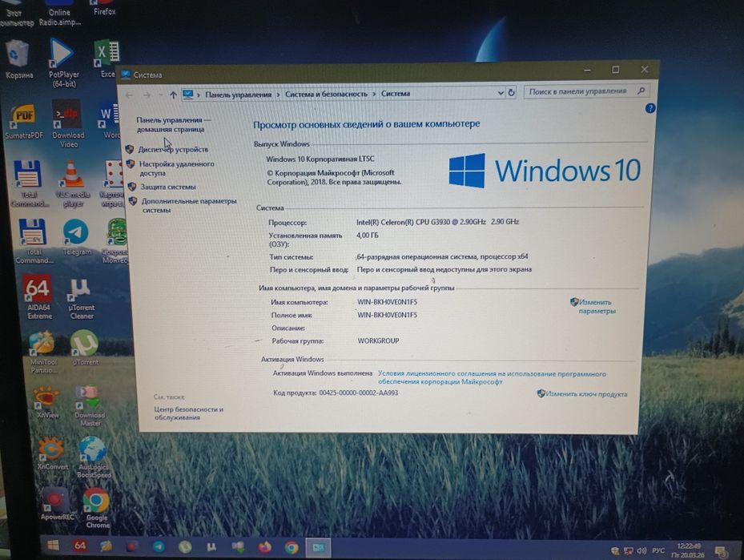The image size is (744, 560).
Task: Click Изменить параметры computer name link
Action: click(x=596, y=307)
